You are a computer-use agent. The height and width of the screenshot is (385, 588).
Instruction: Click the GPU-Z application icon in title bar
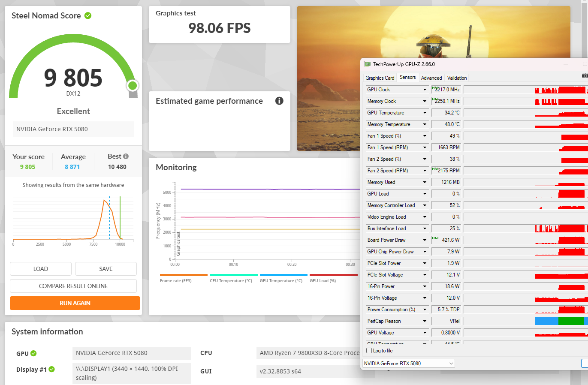tap(367, 64)
